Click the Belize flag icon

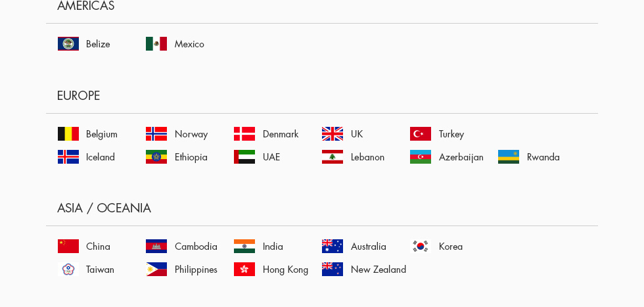click(x=68, y=44)
